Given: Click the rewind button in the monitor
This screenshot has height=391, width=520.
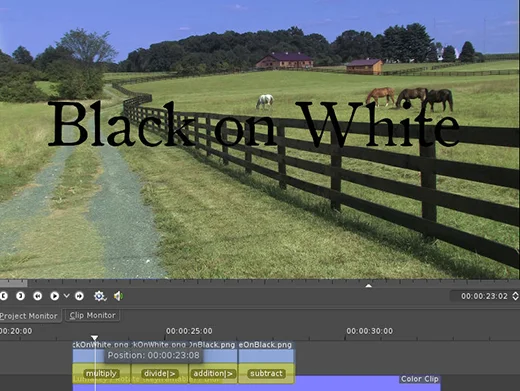Looking at the screenshot, I should click(x=38, y=296).
